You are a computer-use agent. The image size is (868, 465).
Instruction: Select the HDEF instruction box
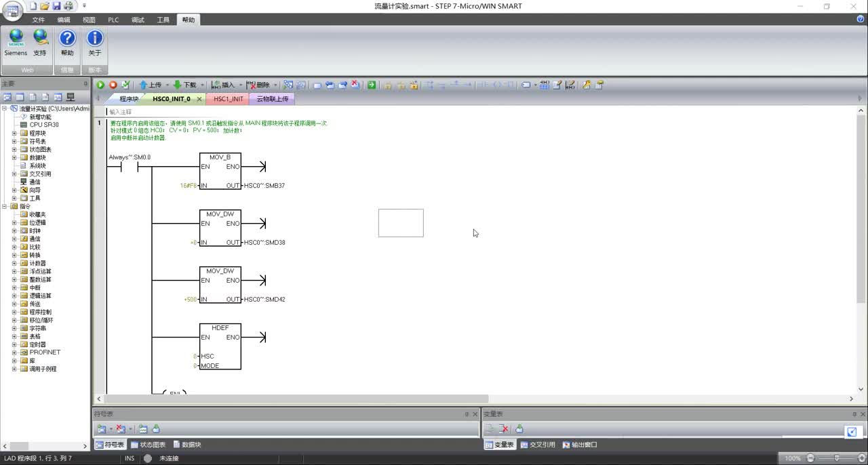click(220, 346)
